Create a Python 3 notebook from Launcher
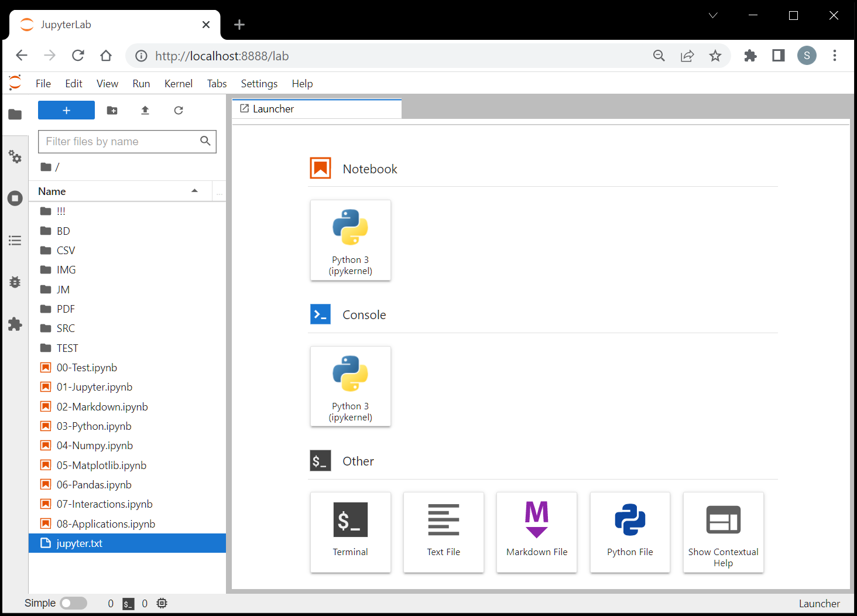This screenshot has width=857, height=616. tap(350, 240)
